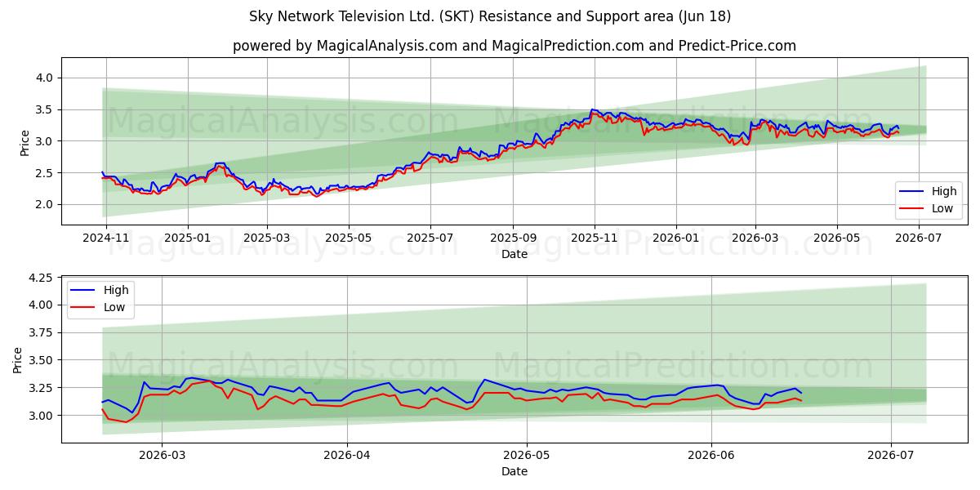Click the '2025-05' tick on the upper chart
This screenshot has width=980, height=490.
point(349,238)
